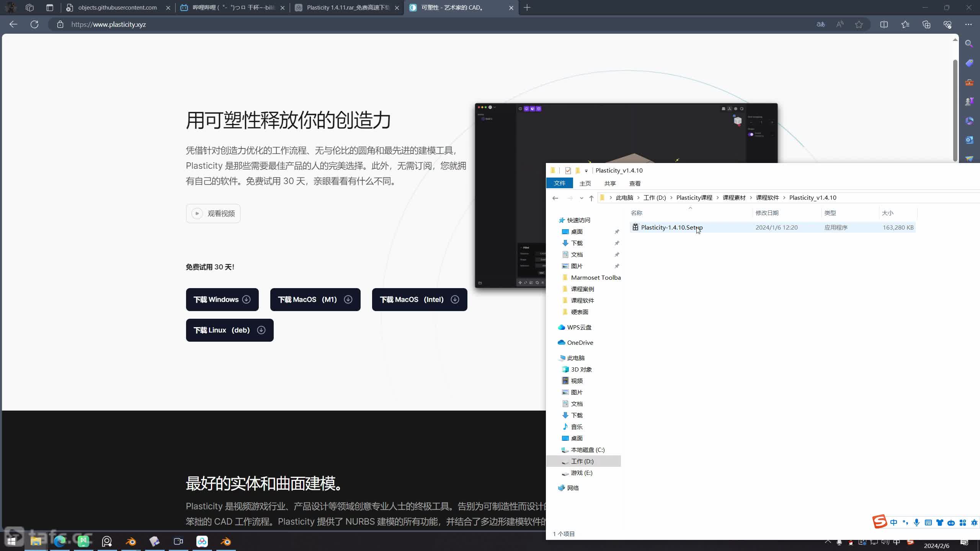
Task: Go up one folder level in Explorer
Action: click(x=591, y=198)
